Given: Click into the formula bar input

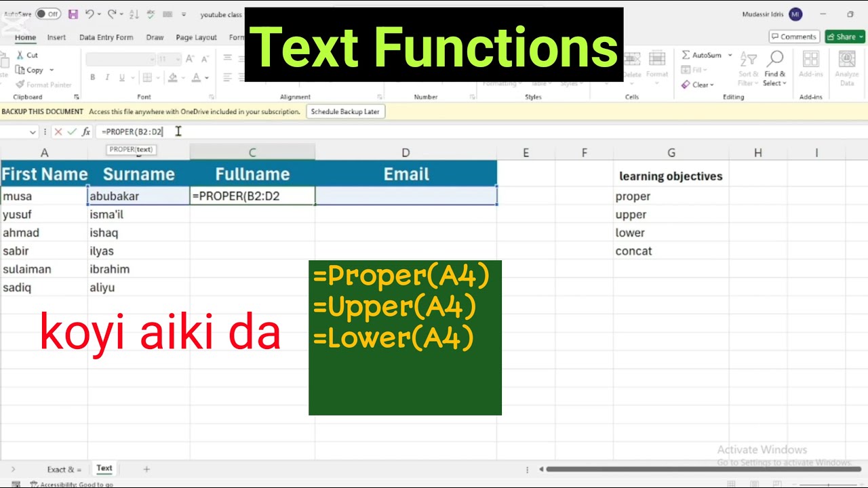Looking at the screenshot, I should click(480, 131).
